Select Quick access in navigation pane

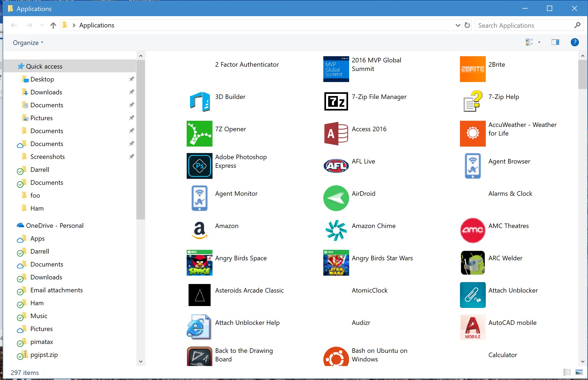point(70,66)
